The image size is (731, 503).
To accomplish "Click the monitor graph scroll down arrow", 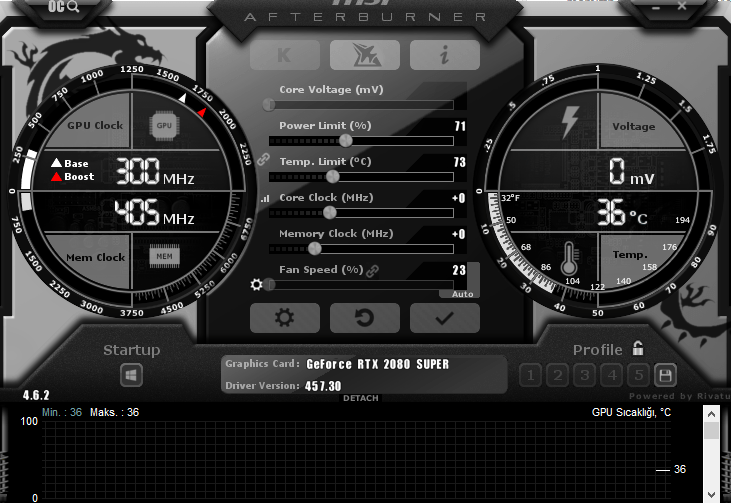I will 711,495.
